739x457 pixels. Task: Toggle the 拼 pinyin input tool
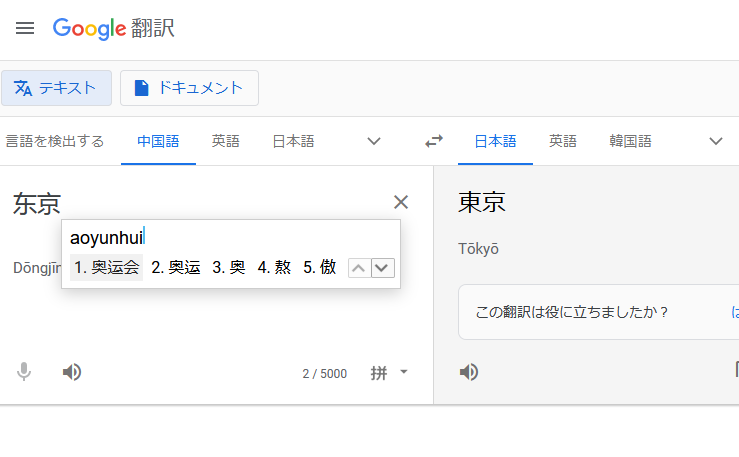coord(379,373)
